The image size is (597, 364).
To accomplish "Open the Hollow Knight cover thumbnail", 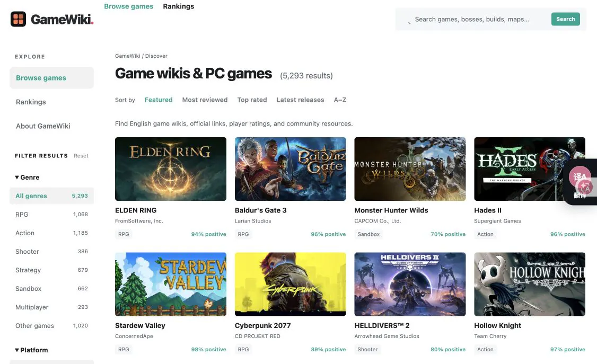I will coord(530,284).
